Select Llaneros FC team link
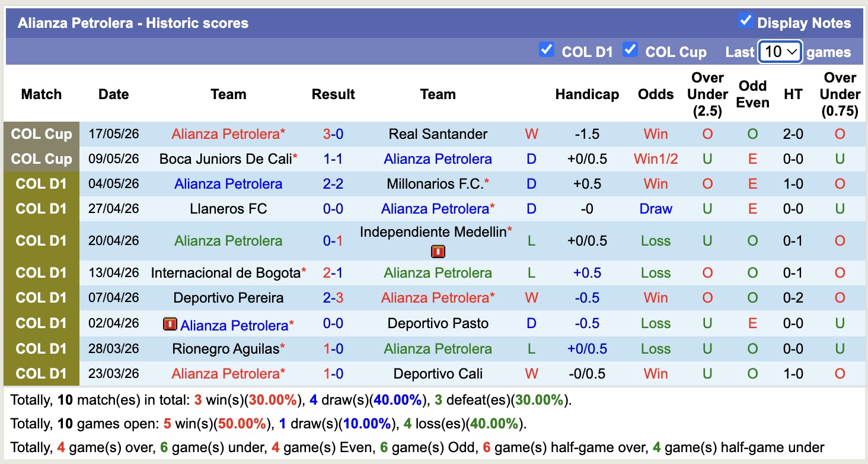 pos(228,209)
